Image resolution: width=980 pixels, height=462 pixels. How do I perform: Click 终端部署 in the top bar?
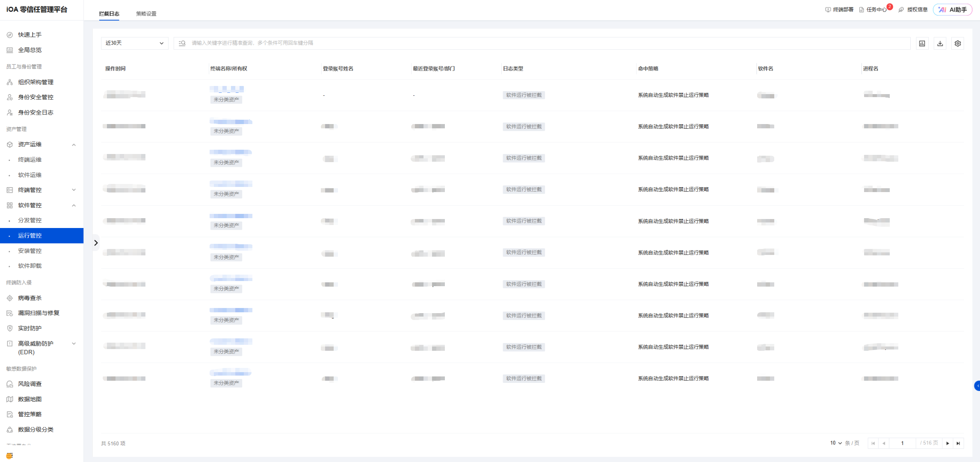click(x=839, y=9)
